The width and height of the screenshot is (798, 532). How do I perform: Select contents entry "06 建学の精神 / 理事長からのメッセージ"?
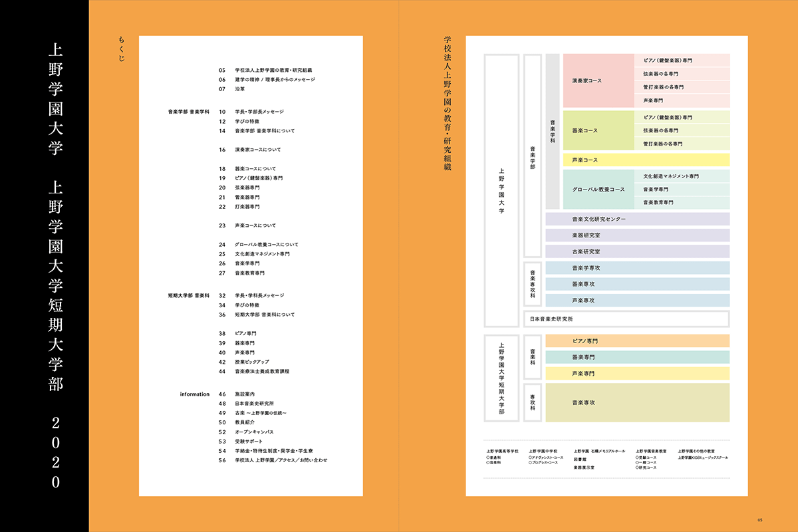267,79
